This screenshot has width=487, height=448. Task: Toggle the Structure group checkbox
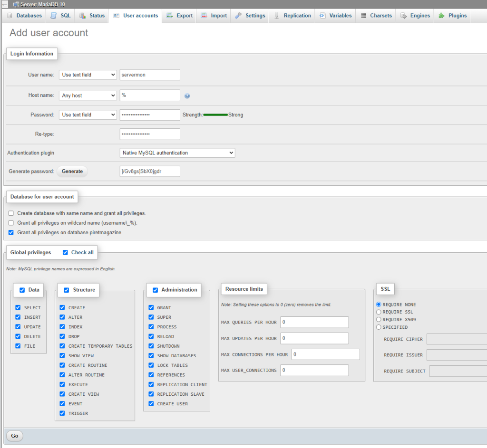[67, 290]
